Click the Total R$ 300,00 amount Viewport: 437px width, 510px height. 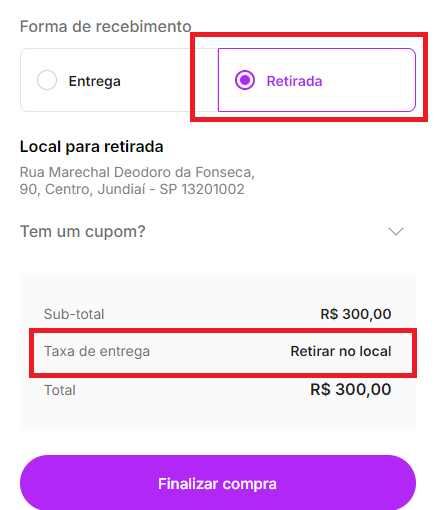351,389
